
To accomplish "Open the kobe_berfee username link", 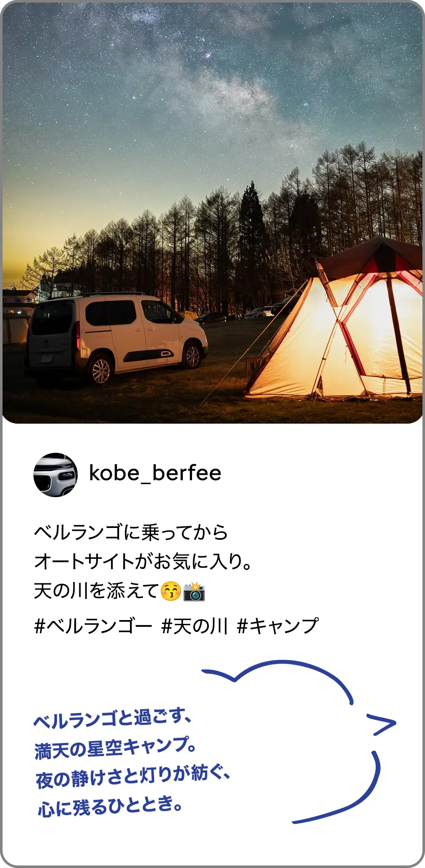I will click(x=155, y=473).
